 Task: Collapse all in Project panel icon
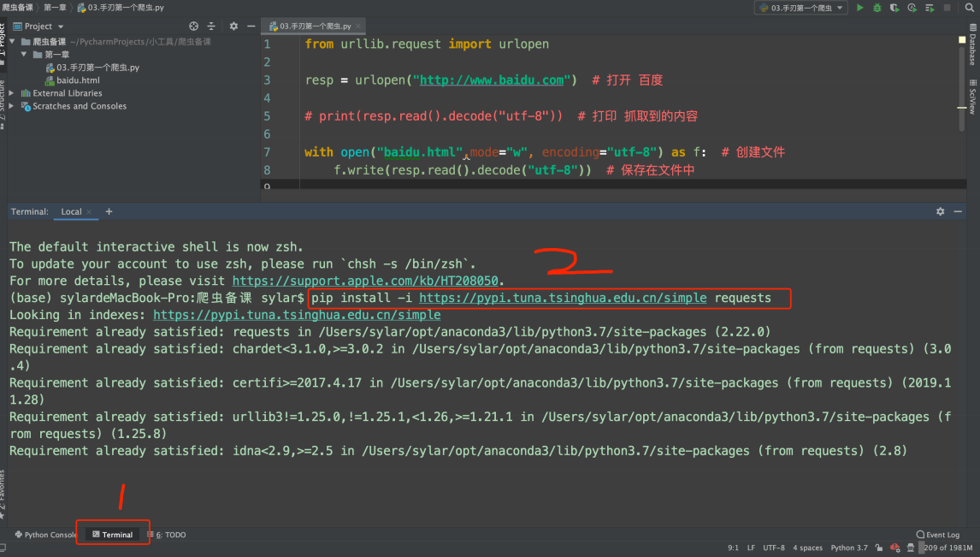pyautogui.click(x=211, y=27)
